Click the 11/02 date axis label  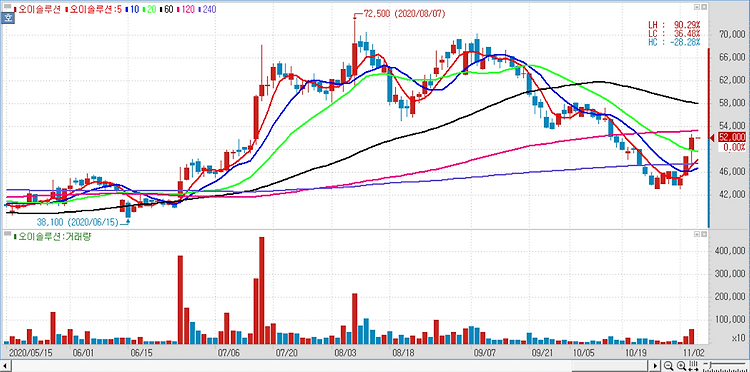click(x=693, y=352)
